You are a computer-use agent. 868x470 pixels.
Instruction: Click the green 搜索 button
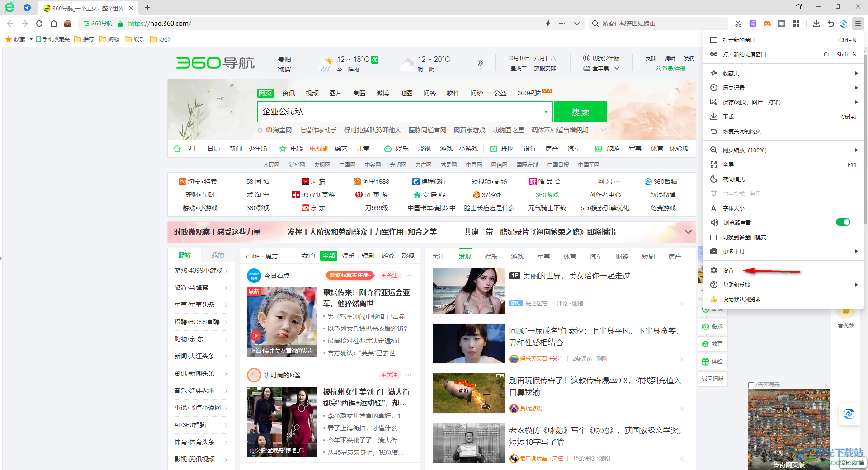(580, 112)
